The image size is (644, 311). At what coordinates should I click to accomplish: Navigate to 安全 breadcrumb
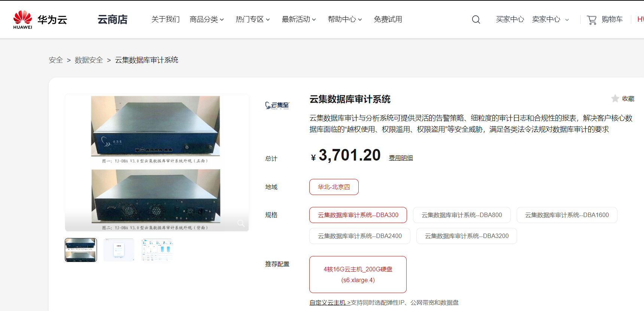coord(56,60)
